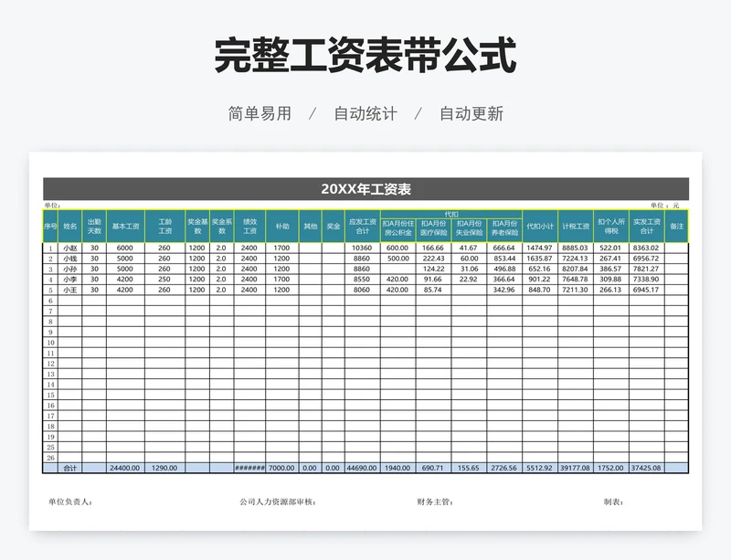Select row number '26' cell
This screenshot has height=560, width=731.
[x=50, y=458]
